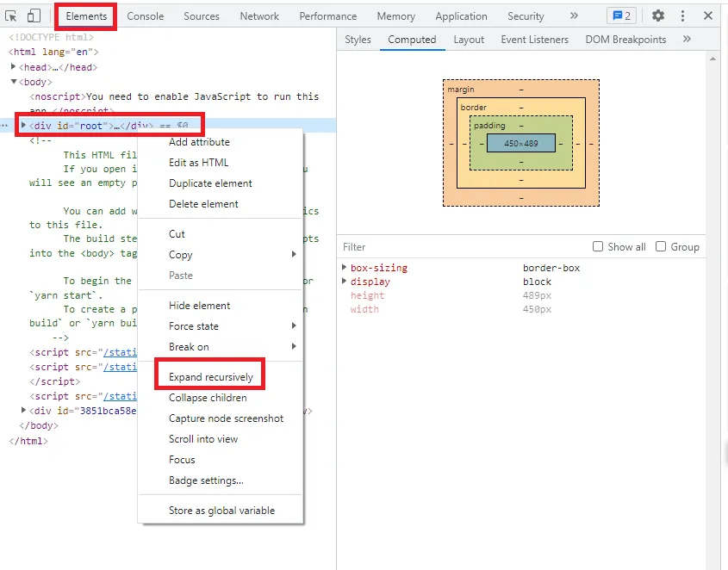
Task: Switch to the Styles pane
Action: 358,40
